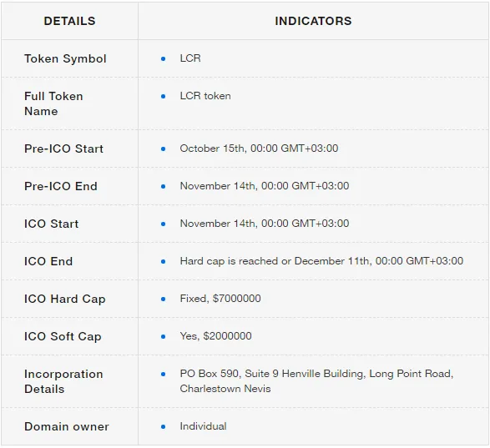
Task: Click the DETAILS column header
Action: coord(69,21)
